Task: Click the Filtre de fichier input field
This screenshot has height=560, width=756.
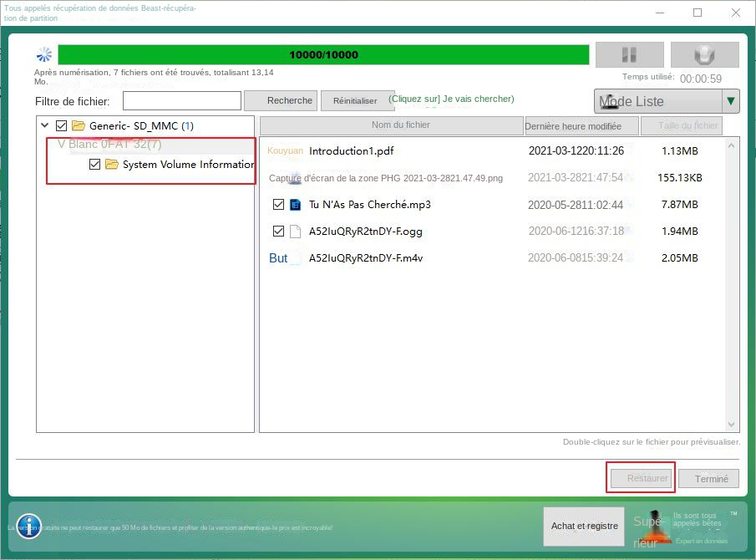Action: tap(182, 101)
